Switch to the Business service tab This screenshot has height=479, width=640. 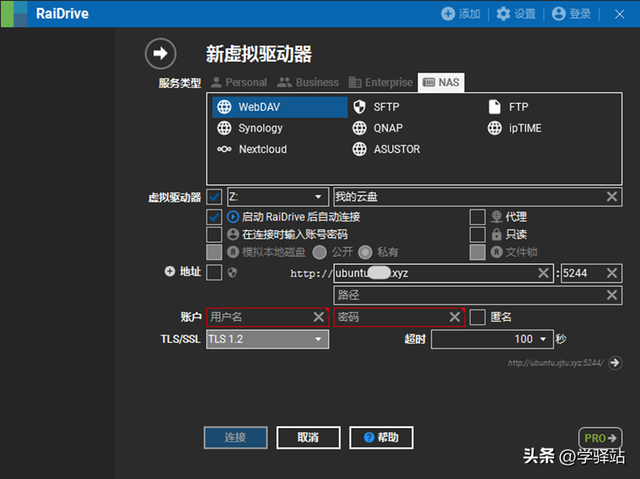tap(307, 82)
